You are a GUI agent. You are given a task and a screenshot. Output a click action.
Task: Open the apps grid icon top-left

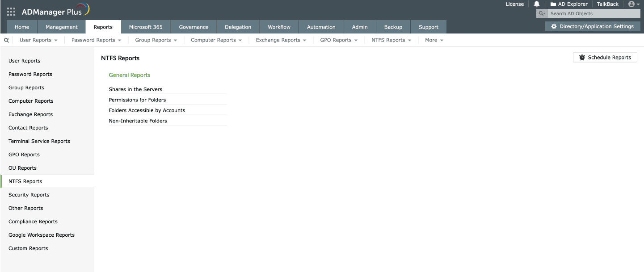click(11, 11)
